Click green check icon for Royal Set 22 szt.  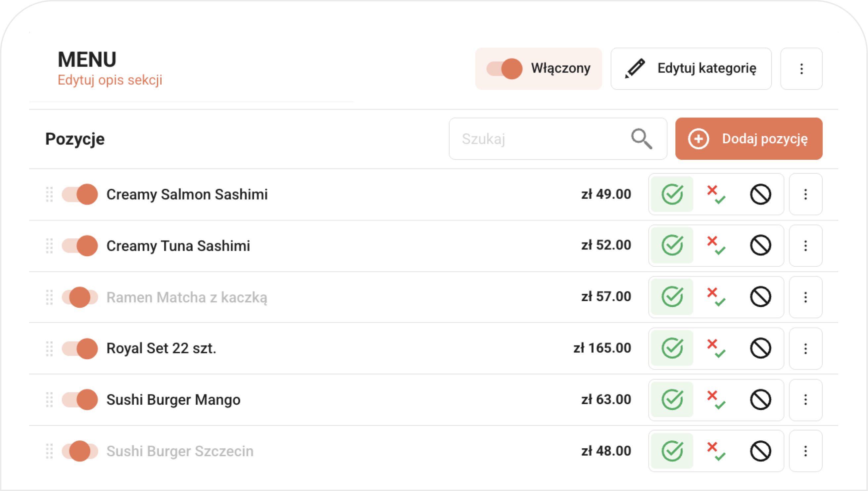pos(672,348)
